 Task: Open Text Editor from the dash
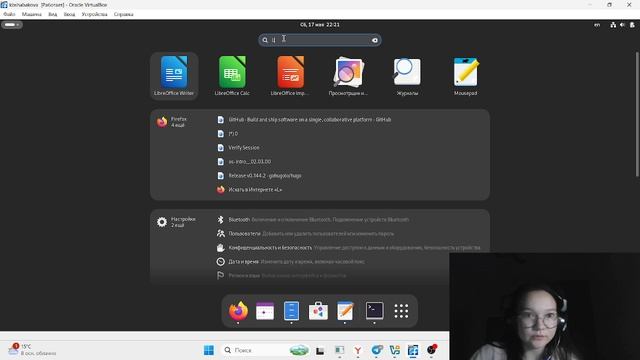[x=345, y=311]
